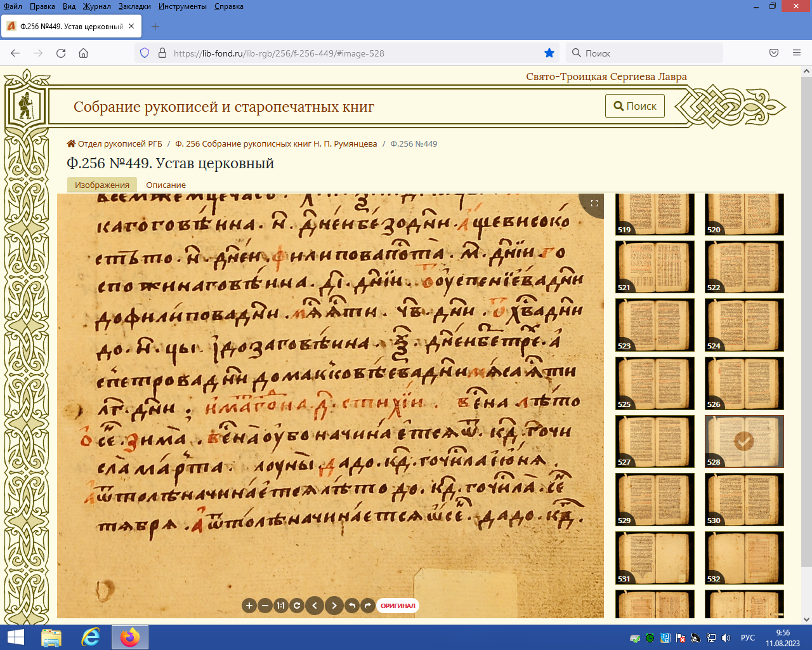Viewport: 812px width, 650px height.
Task: Go to previous manuscript page
Action: pos(315,606)
